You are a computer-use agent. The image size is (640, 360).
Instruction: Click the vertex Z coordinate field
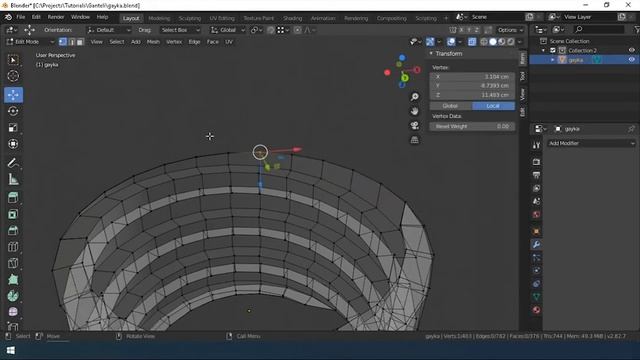tap(472, 95)
